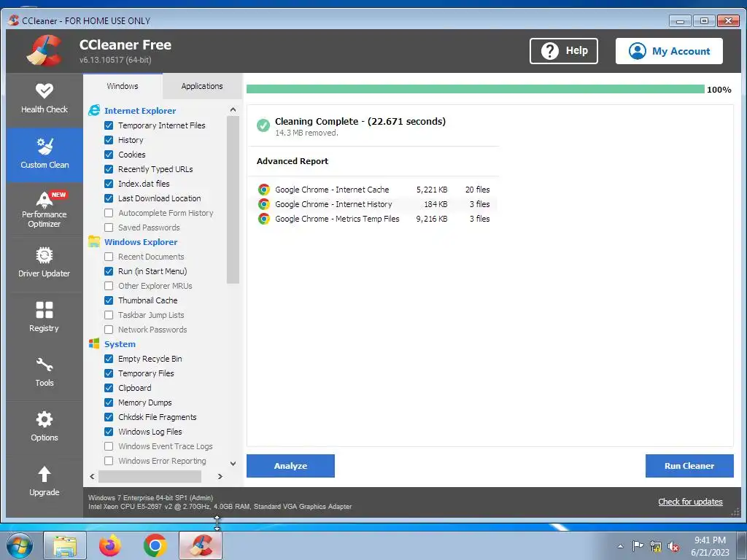Select the Google Chrome - Internet Cache row
Image resolution: width=747 pixels, height=560 pixels.
pos(374,190)
